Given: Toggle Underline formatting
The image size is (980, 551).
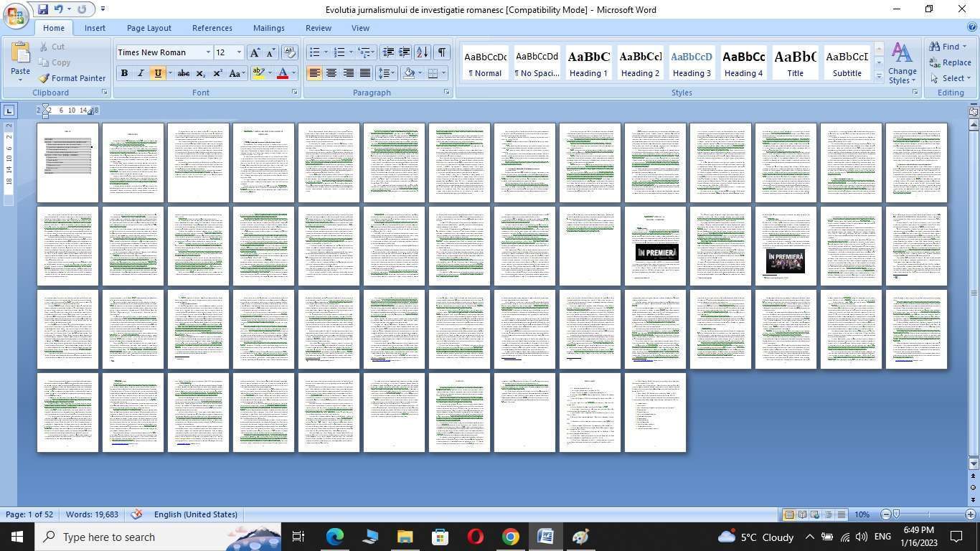Looking at the screenshot, I should click(x=157, y=73).
